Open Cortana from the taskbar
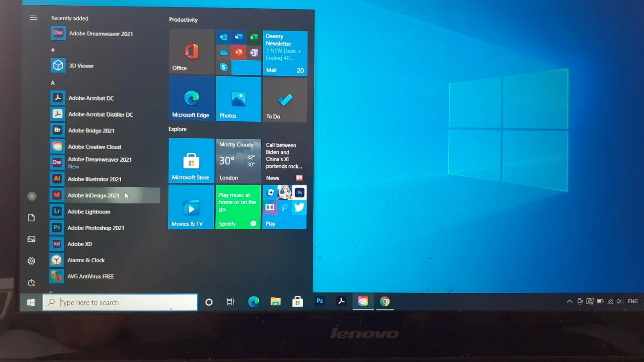Viewport: 644px width, 362px height. [x=209, y=302]
